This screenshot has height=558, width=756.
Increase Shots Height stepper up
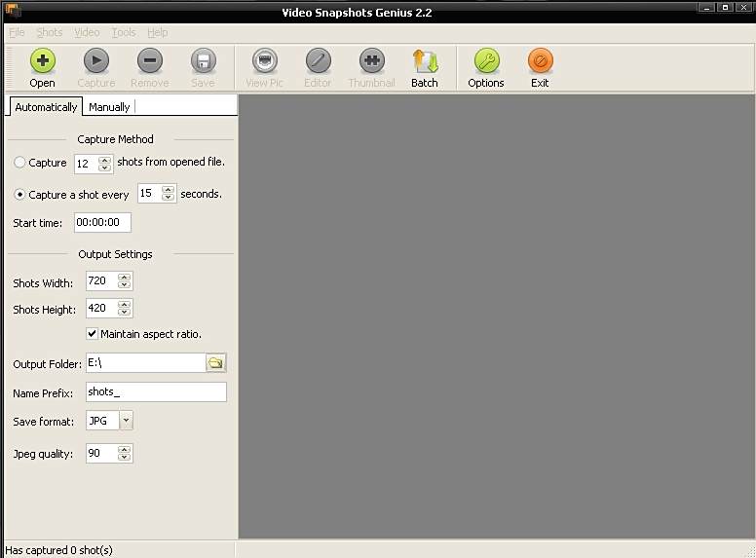click(125, 304)
